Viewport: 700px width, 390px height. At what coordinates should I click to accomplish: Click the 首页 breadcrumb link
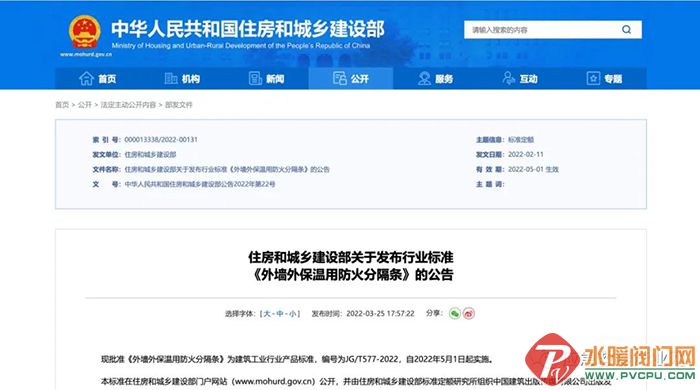coord(62,104)
